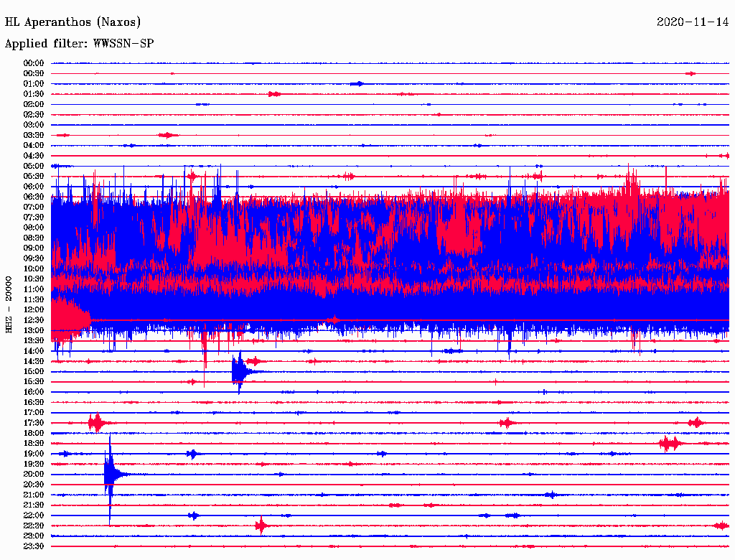
Task: Select the 19:00 time label
Action: (x=34, y=454)
